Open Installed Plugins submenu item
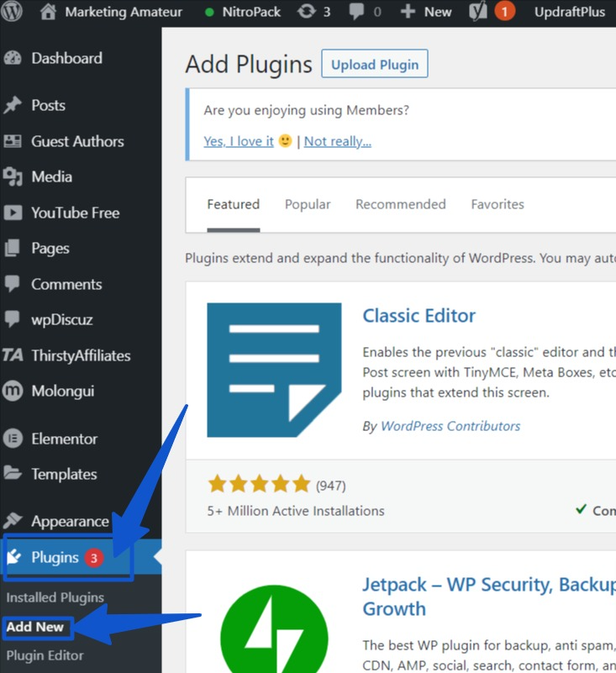The height and width of the screenshot is (673, 616). click(55, 597)
